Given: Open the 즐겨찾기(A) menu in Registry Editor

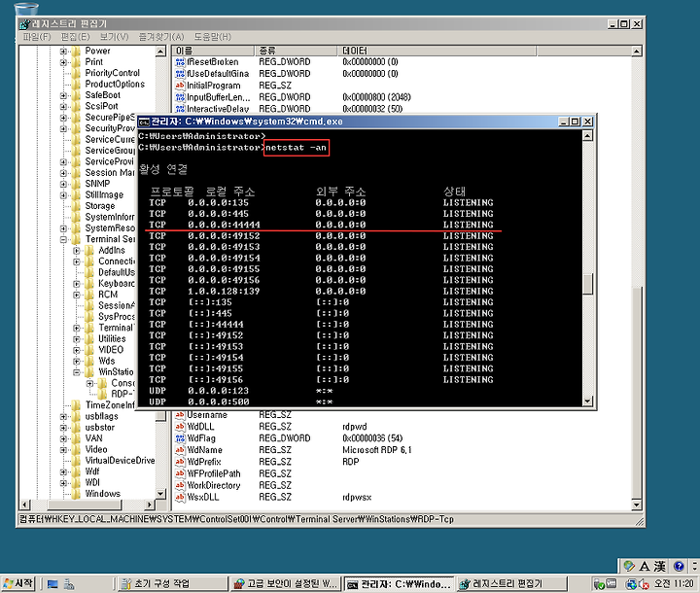Looking at the screenshot, I should 161,37.
